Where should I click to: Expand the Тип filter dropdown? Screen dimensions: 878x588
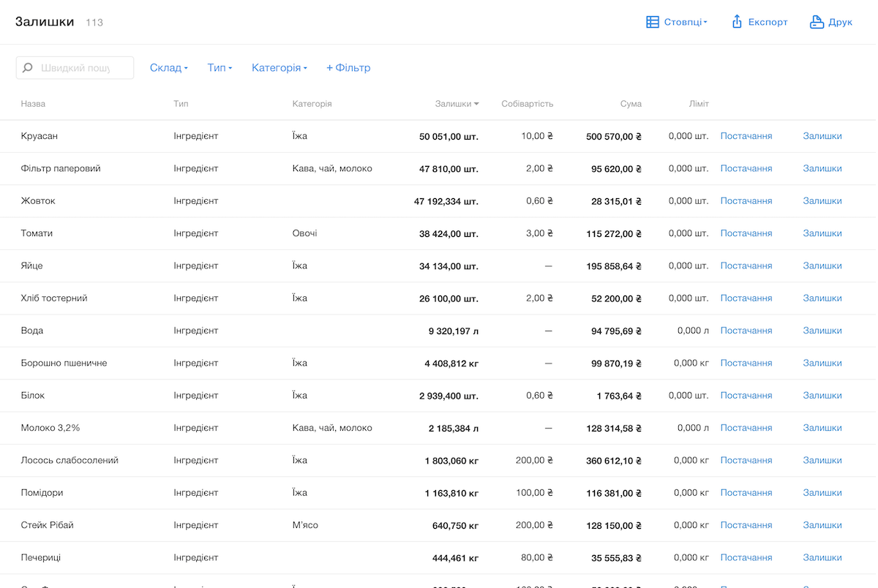coord(219,68)
